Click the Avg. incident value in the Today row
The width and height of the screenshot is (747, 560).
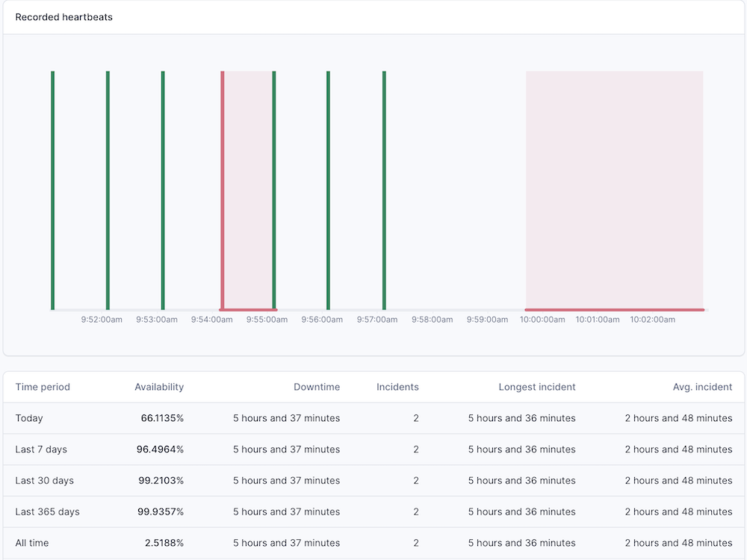679,418
